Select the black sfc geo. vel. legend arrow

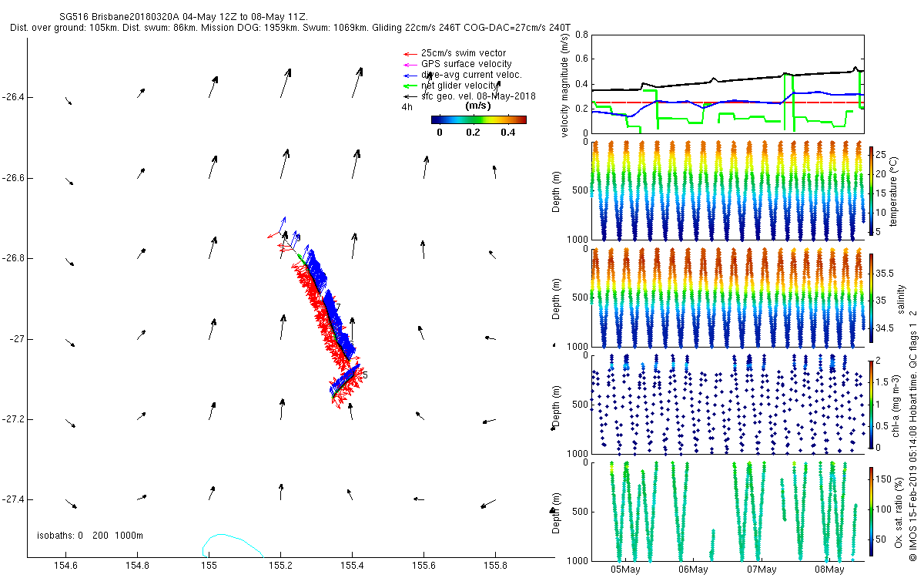click(x=410, y=96)
